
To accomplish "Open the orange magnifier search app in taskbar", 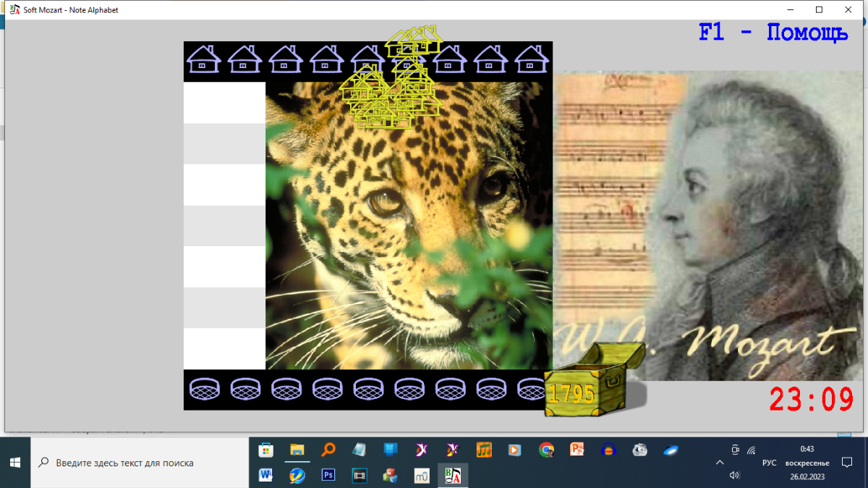I will (328, 450).
